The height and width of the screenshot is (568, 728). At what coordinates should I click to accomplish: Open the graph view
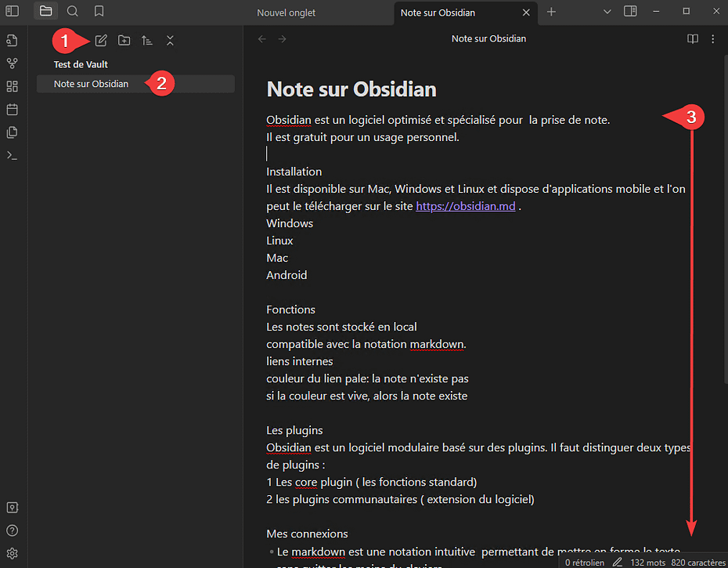point(12,63)
